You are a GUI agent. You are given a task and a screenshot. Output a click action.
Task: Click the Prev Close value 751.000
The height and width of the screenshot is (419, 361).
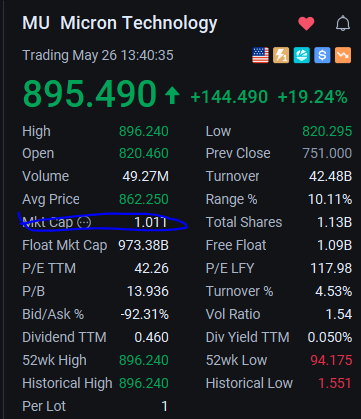[327, 154]
